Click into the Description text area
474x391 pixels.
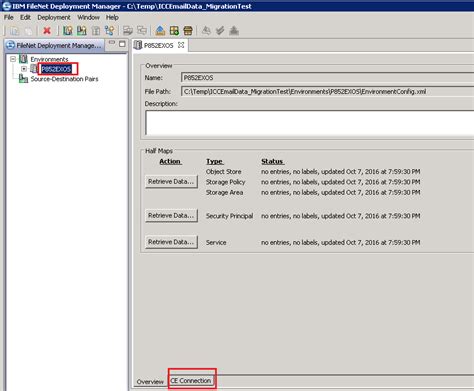pyautogui.click(x=310, y=122)
